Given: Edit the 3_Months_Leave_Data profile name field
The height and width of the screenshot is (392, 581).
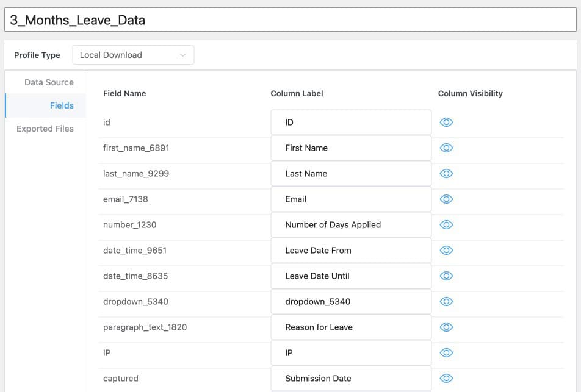Looking at the screenshot, I should point(290,20).
